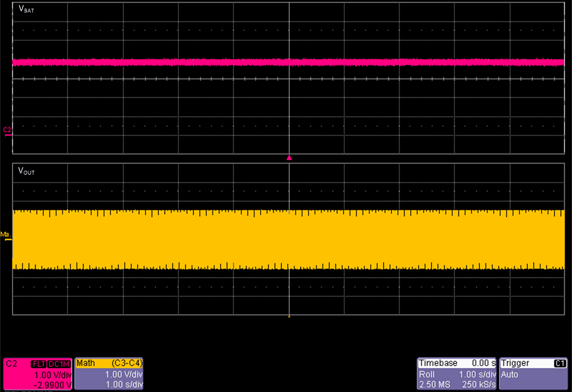Click the DC1M coupling badge
The height and width of the screenshot is (392, 572).
click(x=58, y=363)
